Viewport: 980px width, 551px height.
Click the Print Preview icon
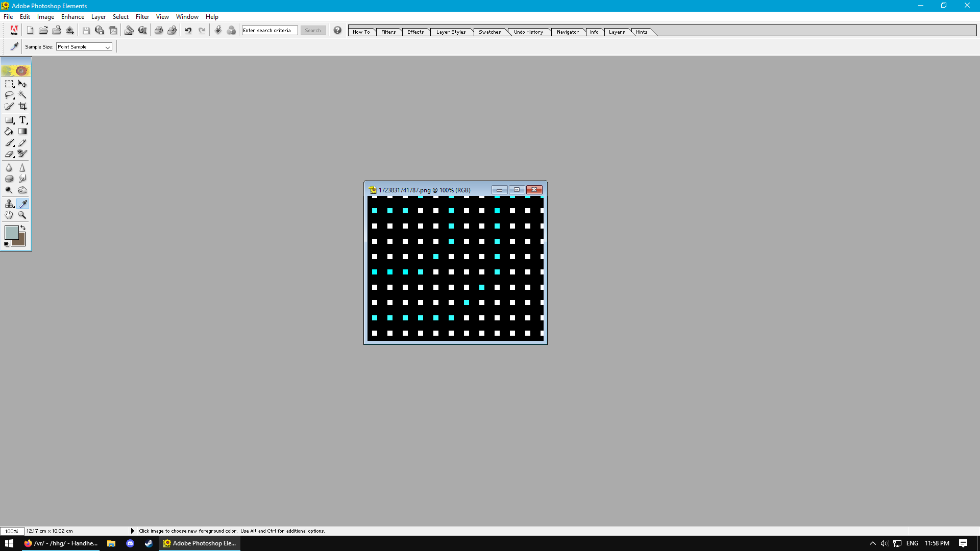pyautogui.click(x=172, y=31)
